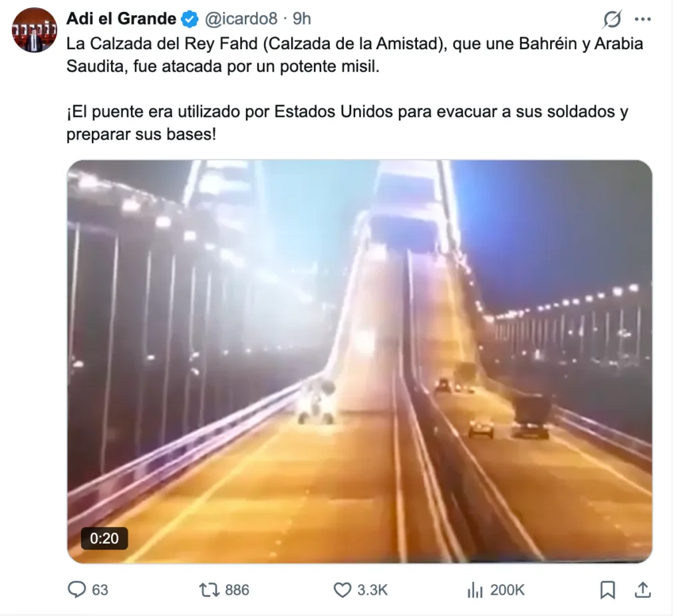Open the three-dot more options menu
The width and height of the screenshot is (681, 616).
[643, 19]
